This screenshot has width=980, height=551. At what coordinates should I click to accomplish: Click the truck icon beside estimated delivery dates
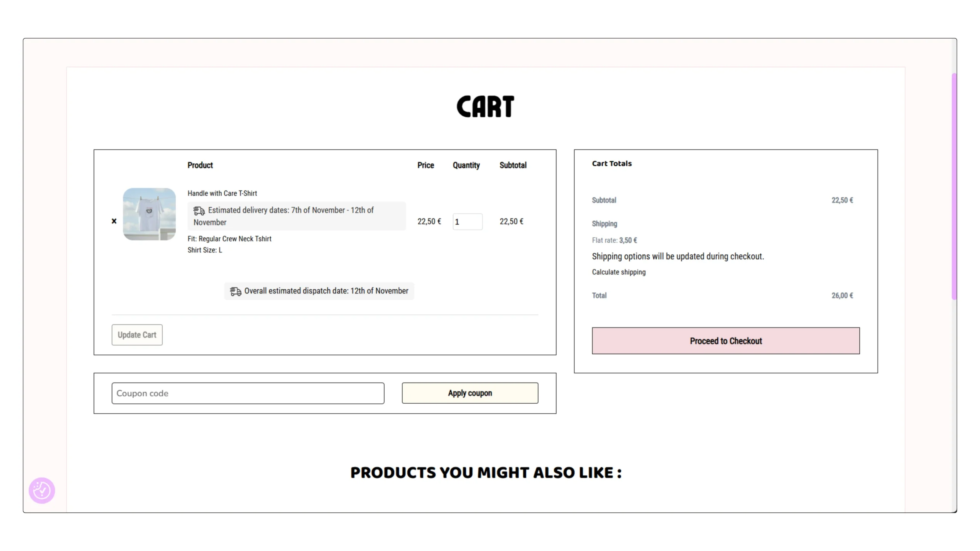[x=199, y=211]
